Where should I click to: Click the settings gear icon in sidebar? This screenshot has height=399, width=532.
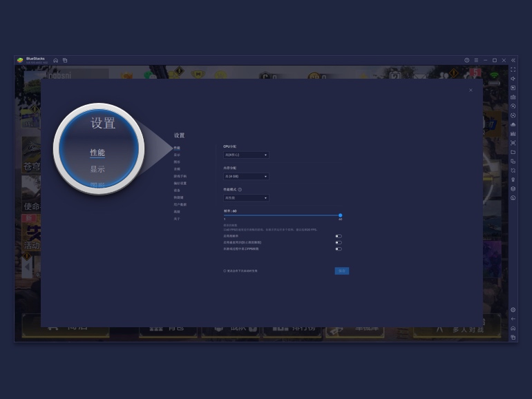coord(513,310)
